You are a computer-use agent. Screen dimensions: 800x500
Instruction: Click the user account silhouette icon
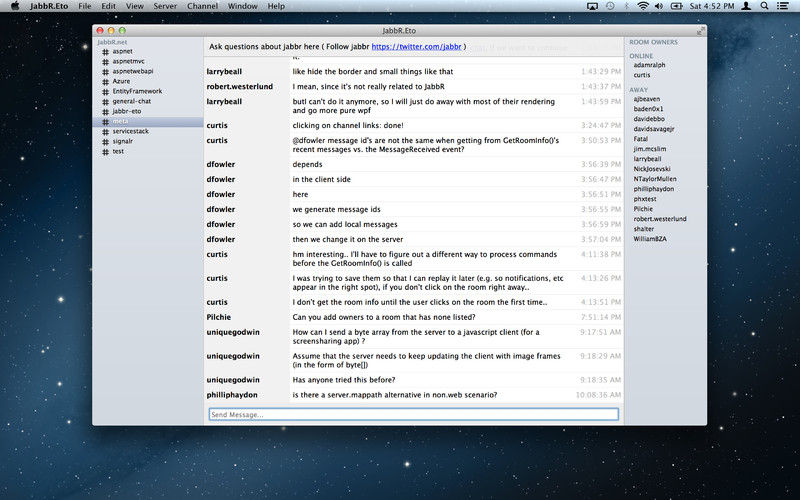click(746, 6)
